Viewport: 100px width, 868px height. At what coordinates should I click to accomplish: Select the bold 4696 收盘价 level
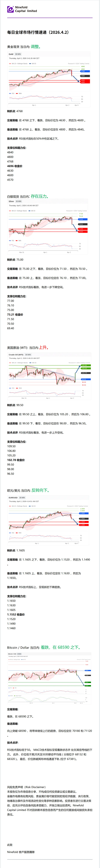(15, 166)
